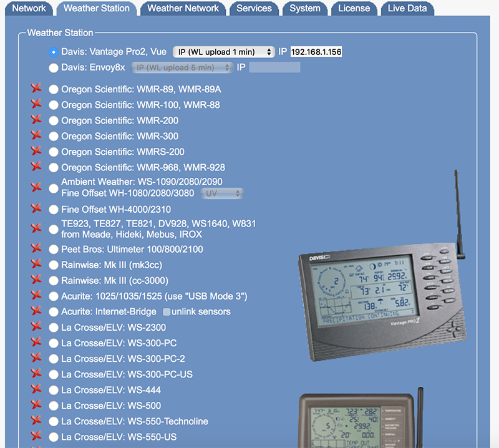Click the red X beside La Crosse WS-444

click(36, 389)
